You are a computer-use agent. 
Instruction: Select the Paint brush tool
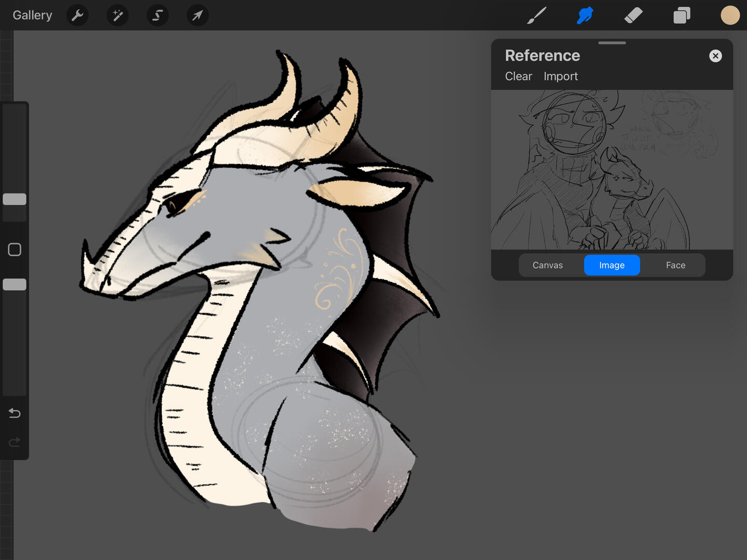[537, 16]
